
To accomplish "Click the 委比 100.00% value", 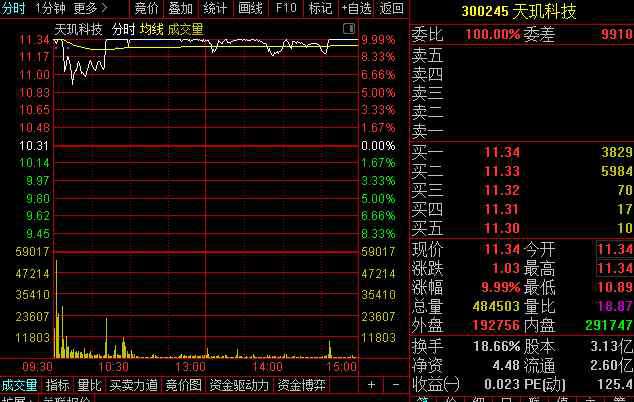I will [492, 34].
